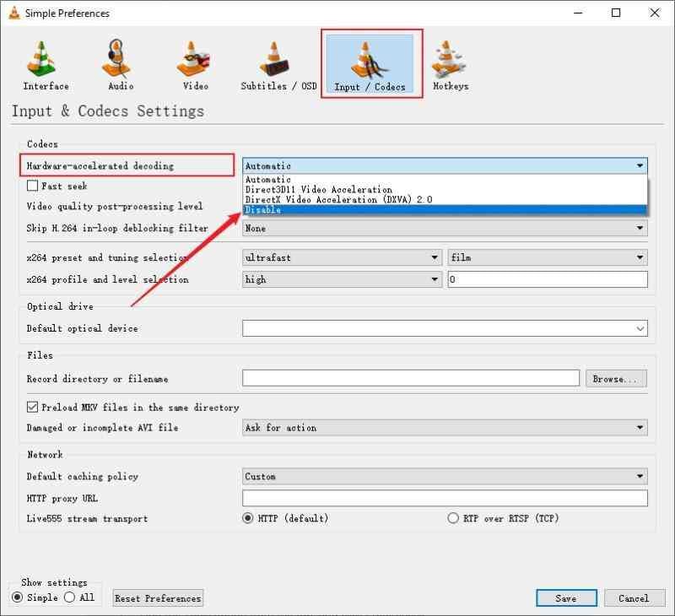Open the x264 tuning film dropdown
675x616 pixels.
pos(548,257)
